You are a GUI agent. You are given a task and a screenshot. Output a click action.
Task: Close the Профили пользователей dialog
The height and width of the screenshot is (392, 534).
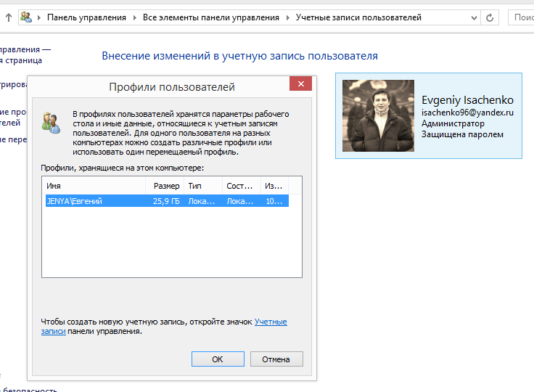(x=300, y=84)
